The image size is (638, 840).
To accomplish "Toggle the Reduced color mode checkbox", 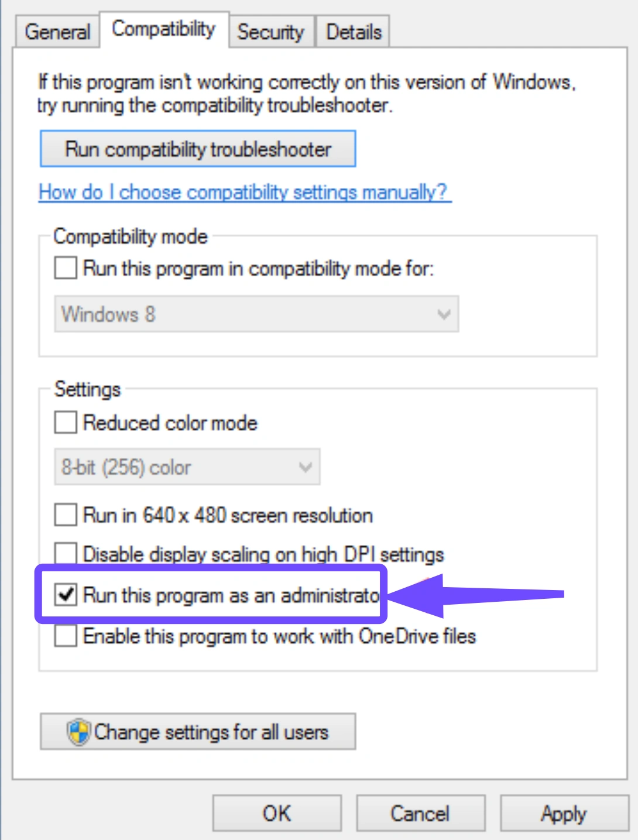I will click(66, 423).
